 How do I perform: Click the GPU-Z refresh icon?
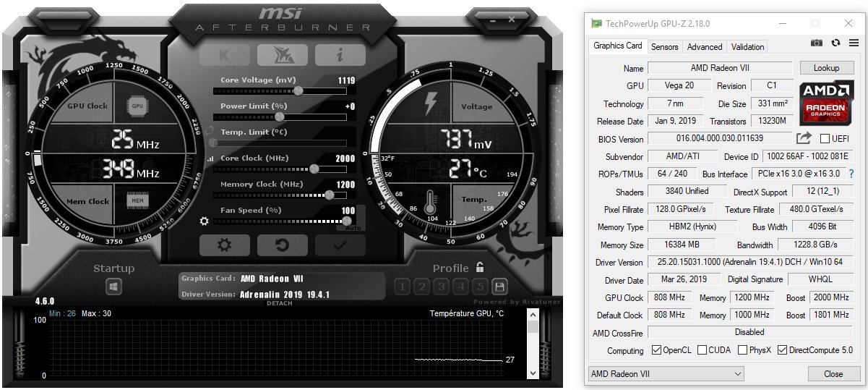point(835,43)
